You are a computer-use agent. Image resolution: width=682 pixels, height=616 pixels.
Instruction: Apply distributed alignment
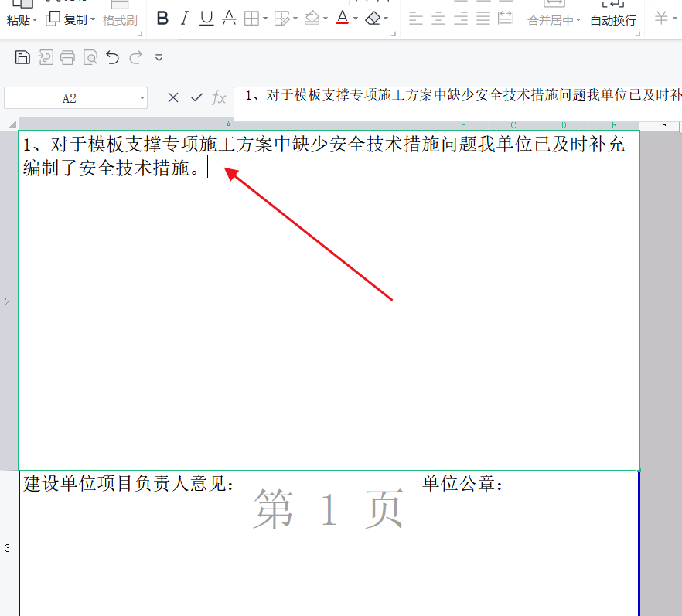(506, 19)
